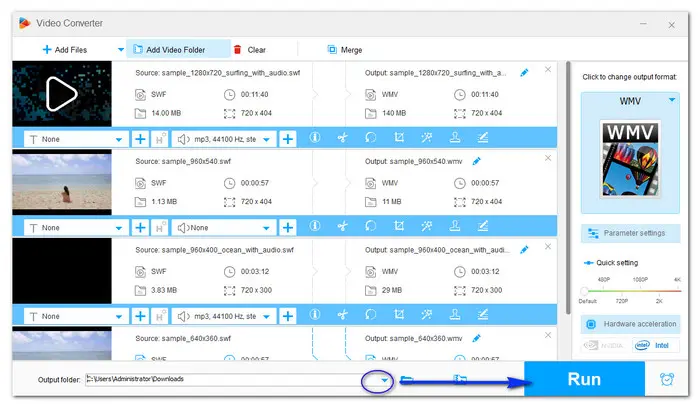Rotate the surfing_with_audio video
The width and height of the screenshot is (700, 407).
[371, 137]
